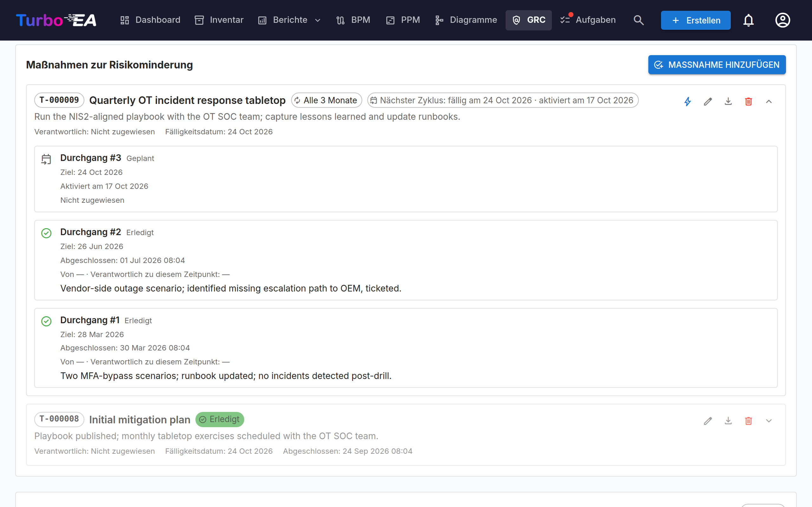
Task: Download the Initial mitigation plan export
Action: click(x=728, y=420)
